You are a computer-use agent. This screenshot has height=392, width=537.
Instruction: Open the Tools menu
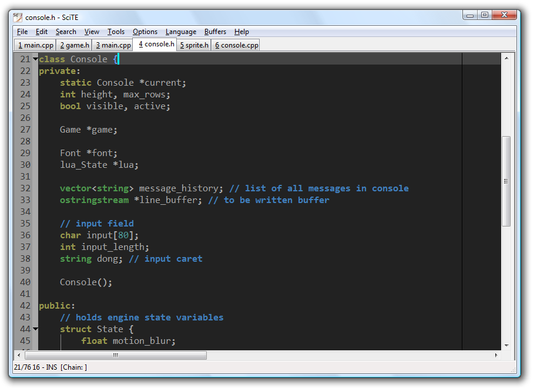tap(116, 32)
